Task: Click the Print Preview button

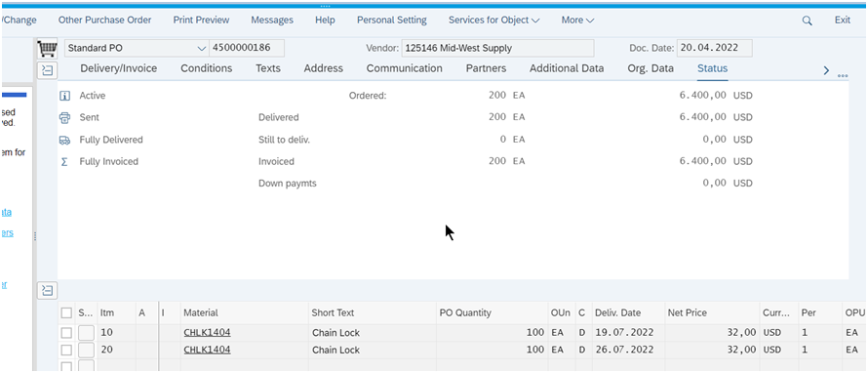Action: click(201, 20)
